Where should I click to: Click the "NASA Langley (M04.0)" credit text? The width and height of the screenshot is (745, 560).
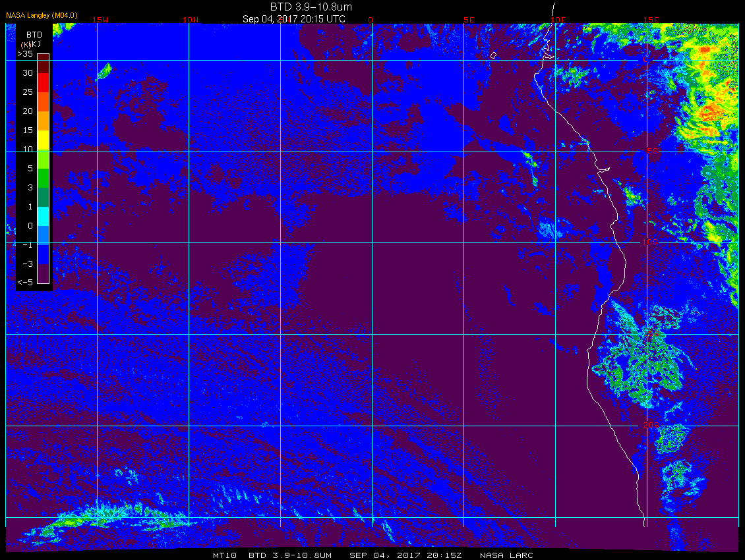click(42, 15)
